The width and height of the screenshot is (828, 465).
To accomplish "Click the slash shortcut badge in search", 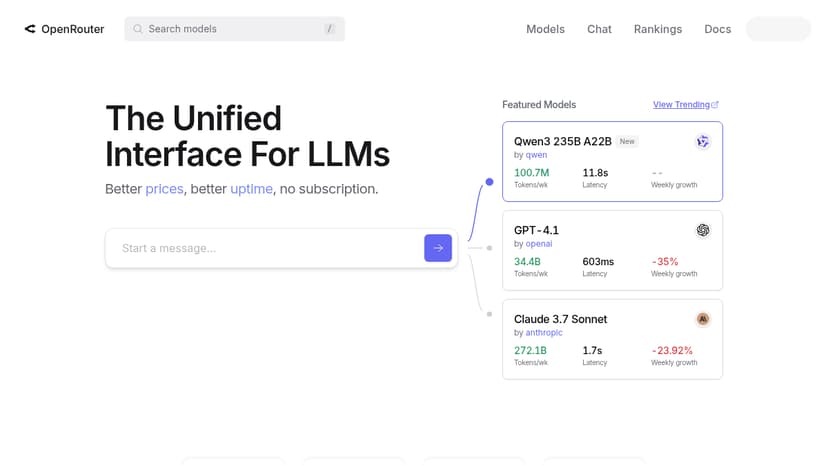I will (x=330, y=29).
